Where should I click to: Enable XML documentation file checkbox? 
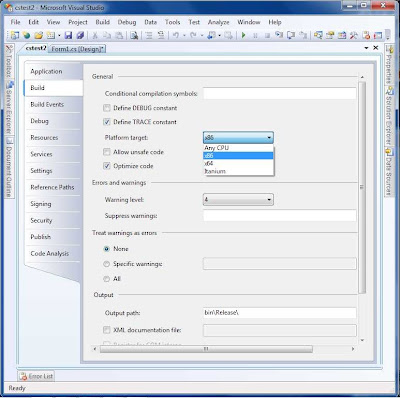click(107, 330)
